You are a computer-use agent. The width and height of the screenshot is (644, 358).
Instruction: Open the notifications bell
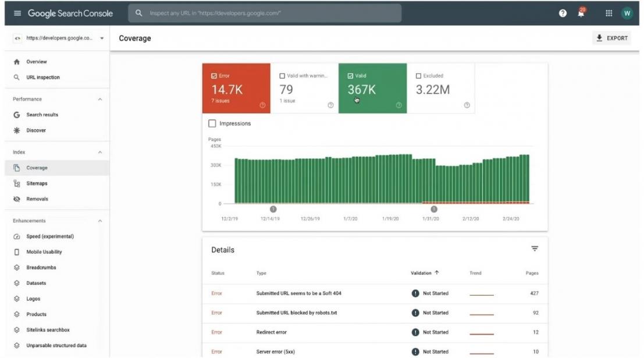point(581,13)
